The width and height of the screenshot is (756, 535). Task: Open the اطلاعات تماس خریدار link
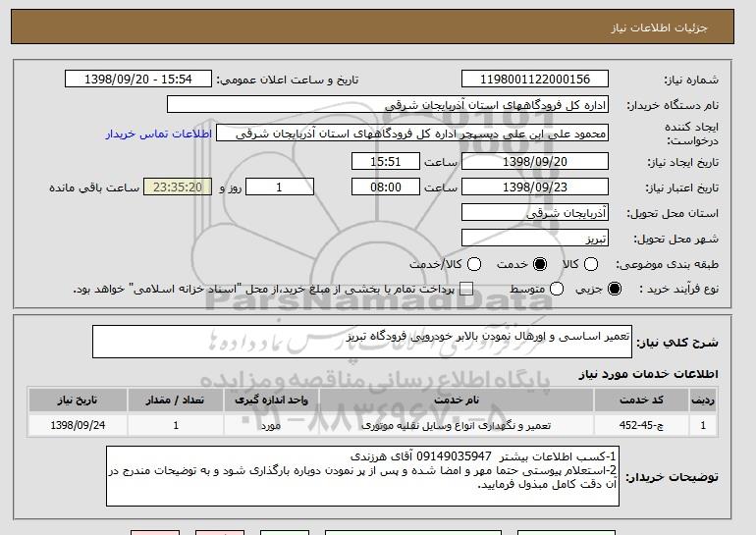pos(159,134)
